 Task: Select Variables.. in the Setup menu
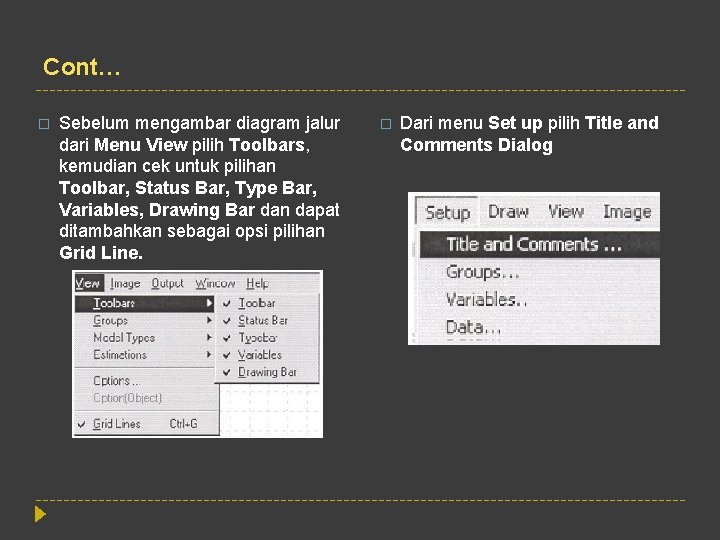pyautogui.click(x=486, y=299)
